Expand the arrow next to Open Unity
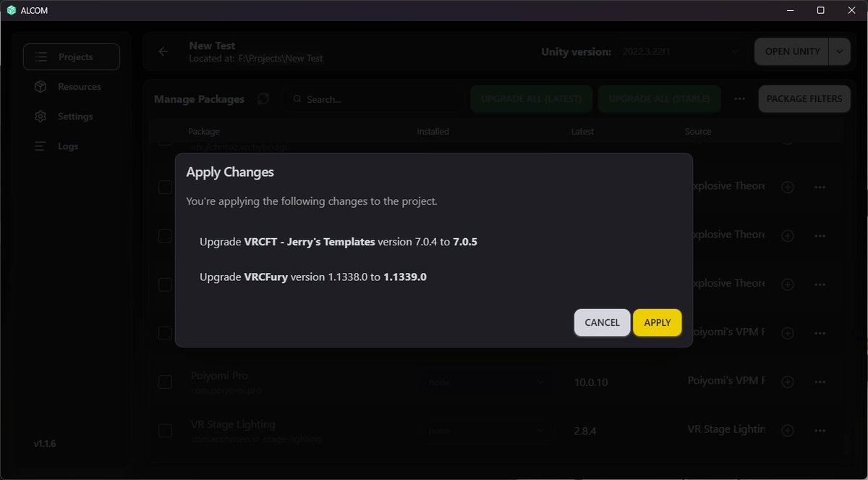The height and width of the screenshot is (480, 868). pyautogui.click(x=839, y=51)
